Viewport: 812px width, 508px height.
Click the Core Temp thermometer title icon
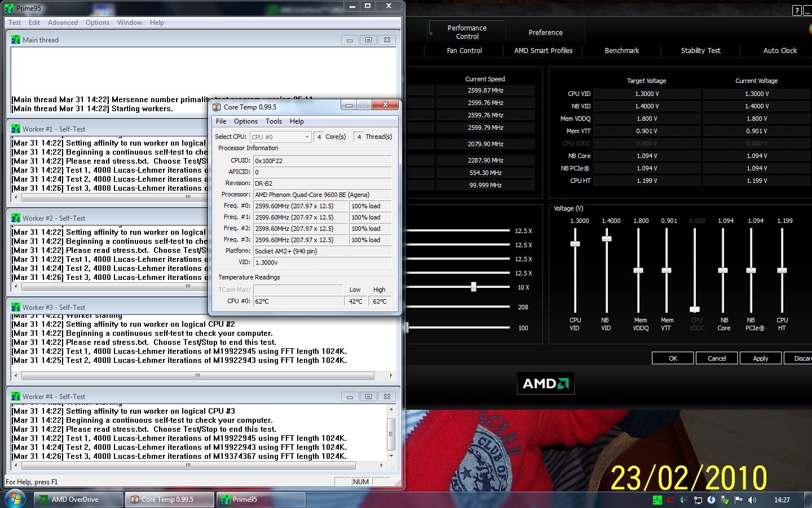(217, 107)
